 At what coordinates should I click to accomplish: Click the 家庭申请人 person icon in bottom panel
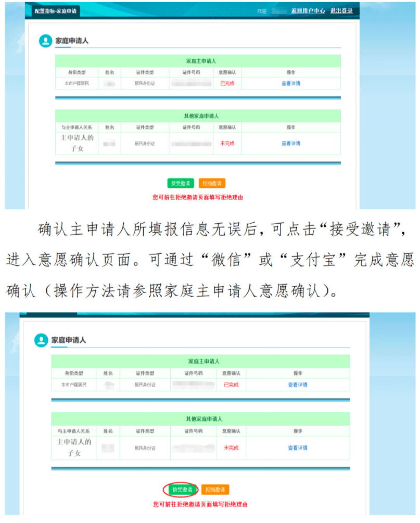point(41,340)
